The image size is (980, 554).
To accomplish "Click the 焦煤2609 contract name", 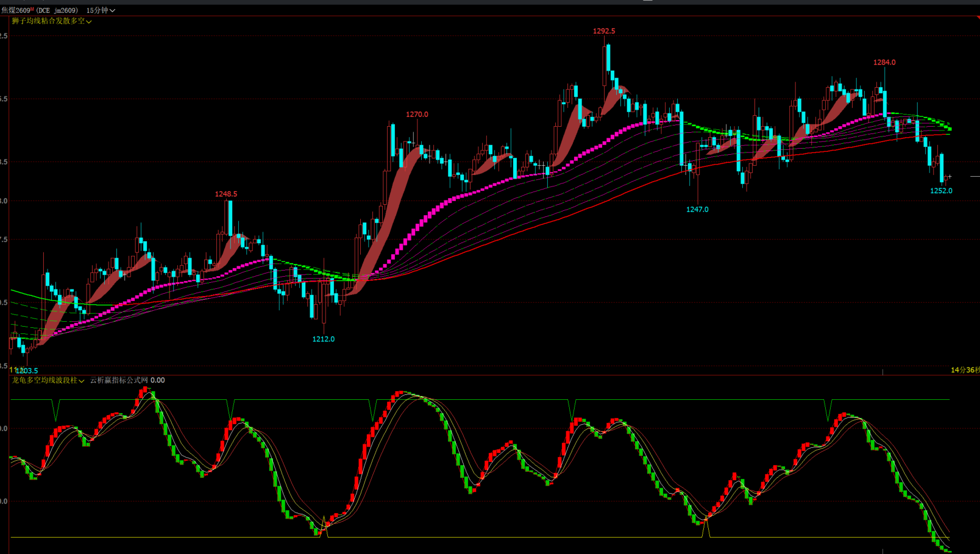I will pos(15,10).
